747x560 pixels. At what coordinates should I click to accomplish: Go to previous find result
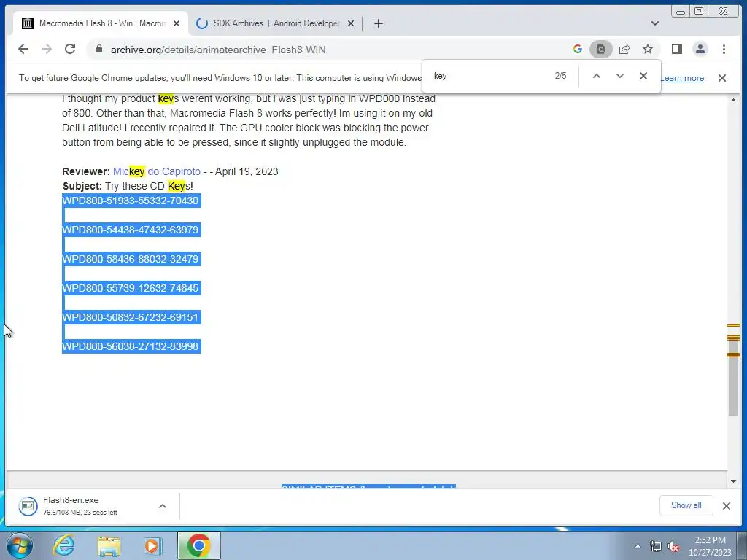(x=597, y=76)
